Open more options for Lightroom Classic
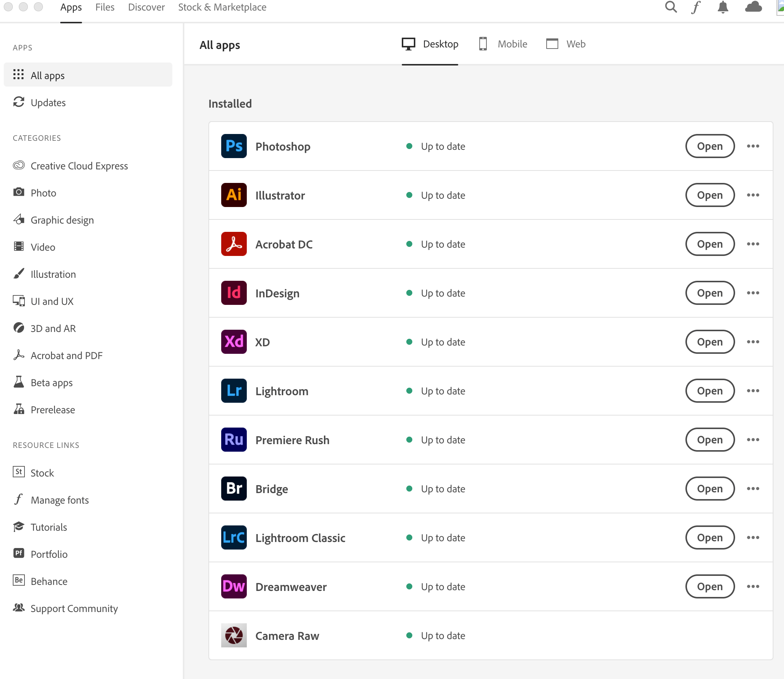 753,537
